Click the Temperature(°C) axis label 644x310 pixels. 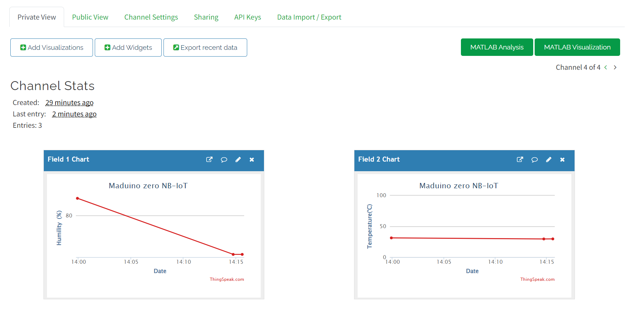tap(370, 226)
